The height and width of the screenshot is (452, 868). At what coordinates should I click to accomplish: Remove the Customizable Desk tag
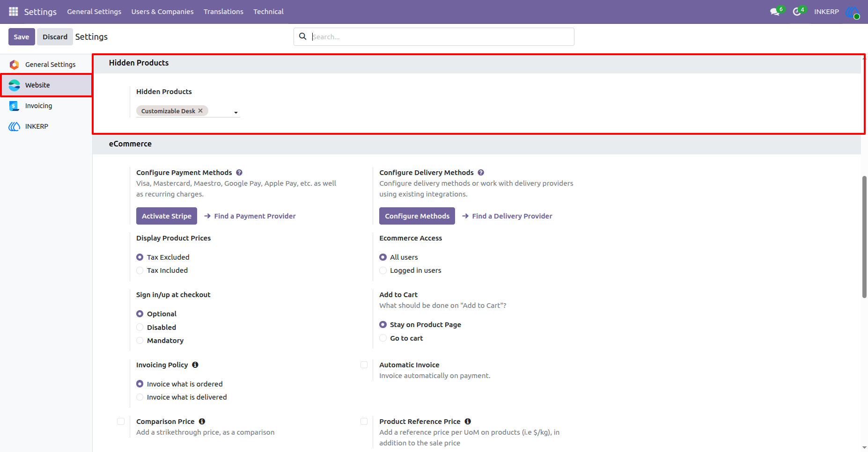pyautogui.click(x=200, y=111)
